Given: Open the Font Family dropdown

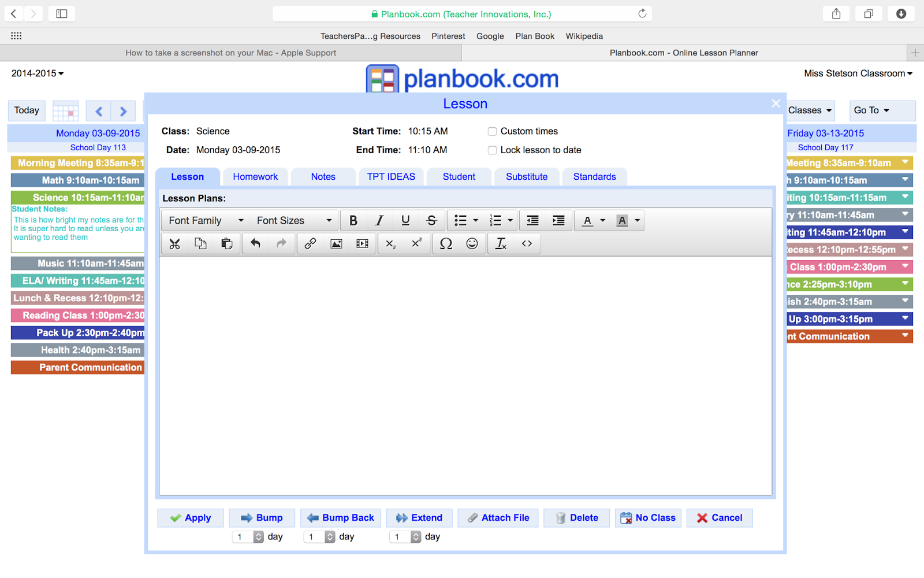Looking at the screenshot, I should pyautogui.click(x=206, y=220).
